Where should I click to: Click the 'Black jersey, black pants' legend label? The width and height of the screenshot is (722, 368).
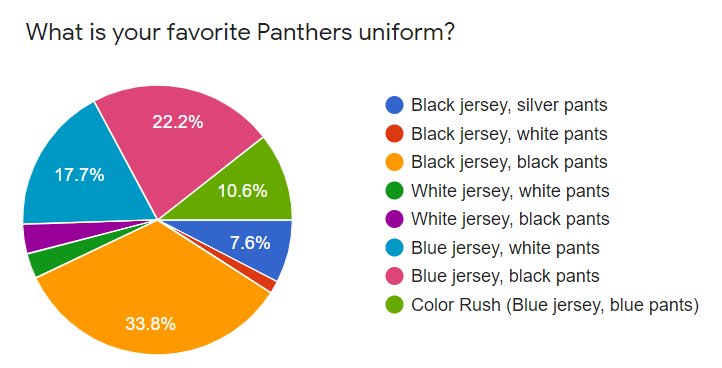click(x=509, y=163)
